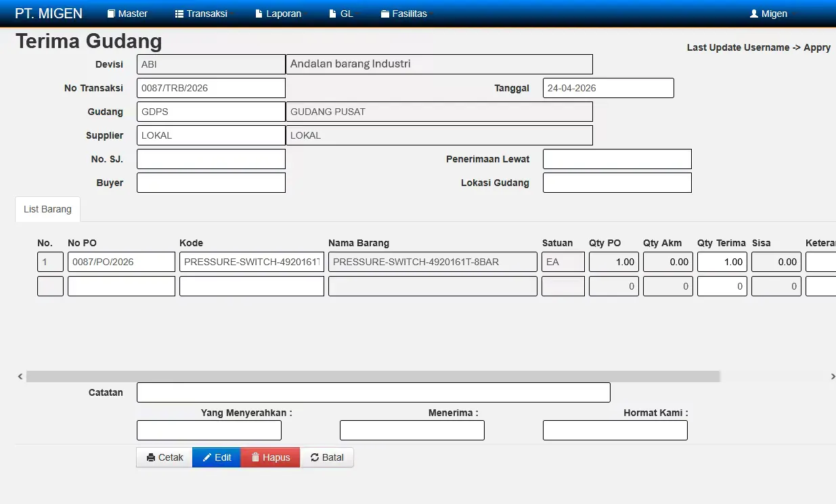The height and width of the screenshot is (504, 836).
Task: Click the Buyer input field
Action: 211,183
